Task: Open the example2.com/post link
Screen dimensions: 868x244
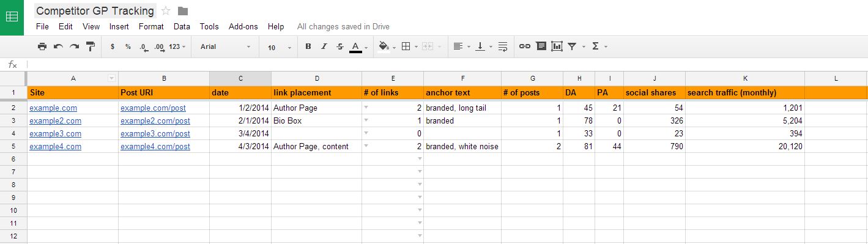Action: tap(155, 121)
